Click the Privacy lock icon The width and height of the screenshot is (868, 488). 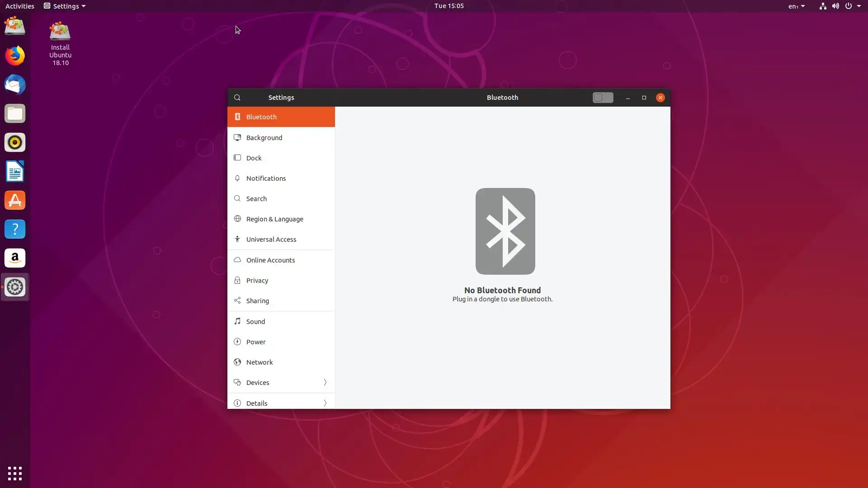[x=237, y=280]
